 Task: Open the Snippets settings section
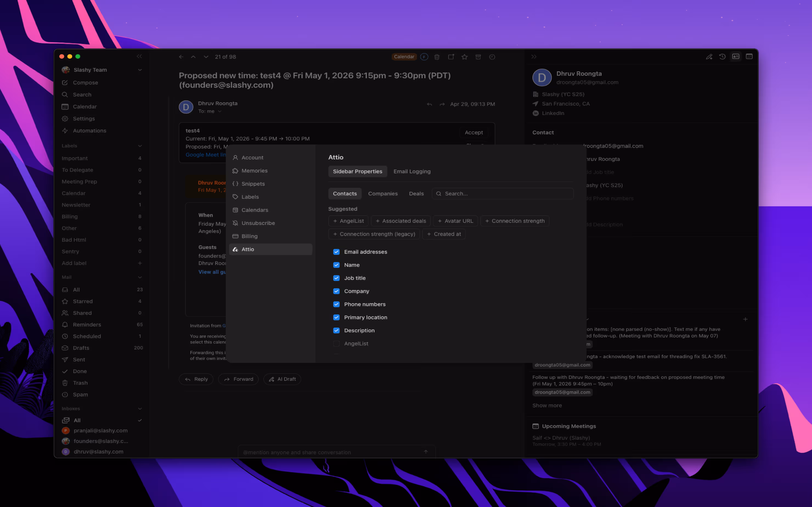(x=270, y=184)
